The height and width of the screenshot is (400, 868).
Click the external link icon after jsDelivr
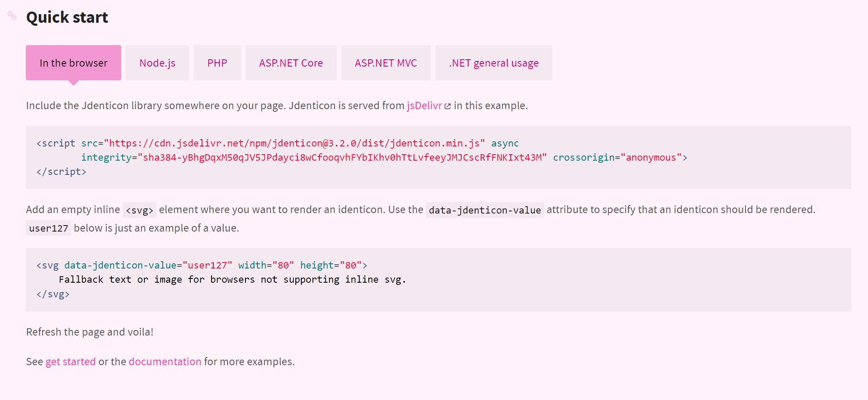pos(448,106)
